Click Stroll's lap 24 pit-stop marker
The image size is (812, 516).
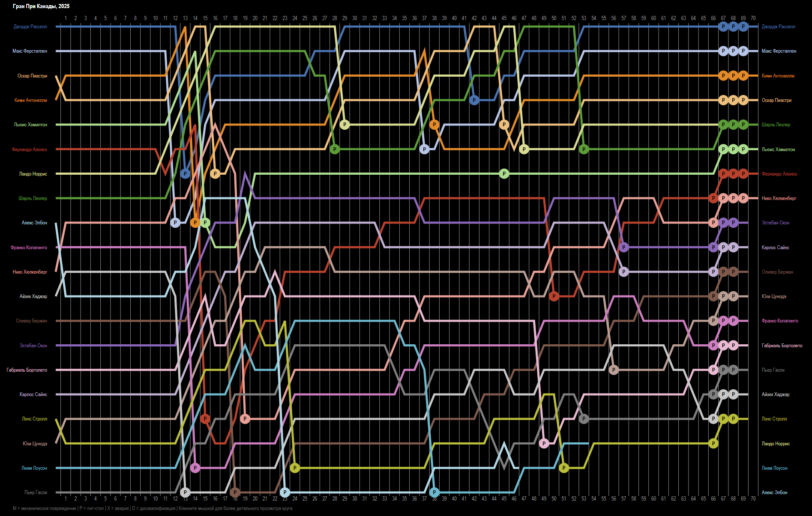(294, 468)
